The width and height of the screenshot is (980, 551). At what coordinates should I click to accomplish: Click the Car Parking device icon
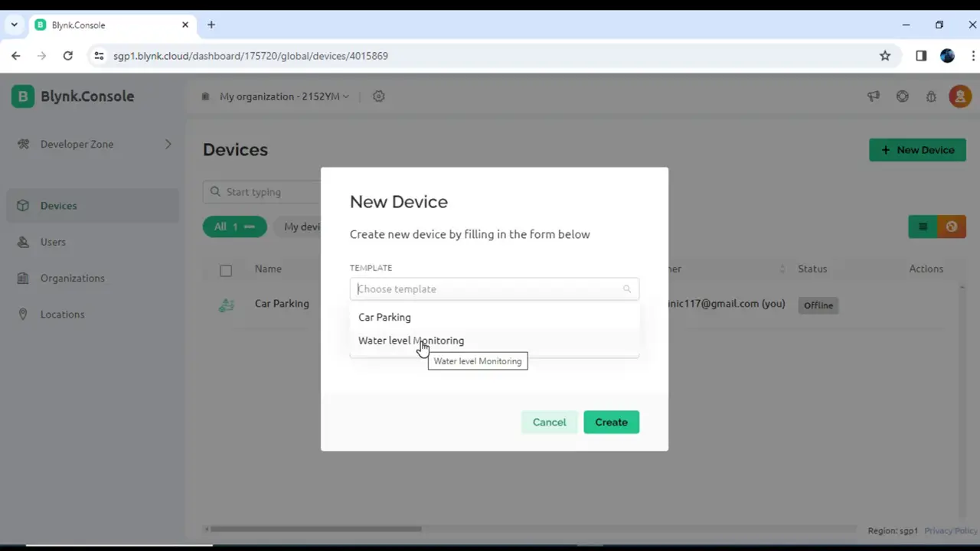point(226,305)
